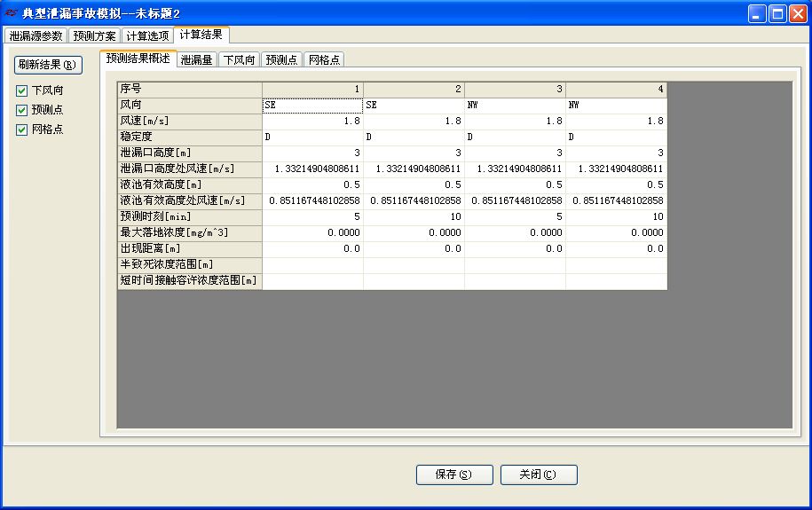Select 液池有效高度 value 0.5 in column 3
This screenshot has width=812, height=510.
click(515, 185)
